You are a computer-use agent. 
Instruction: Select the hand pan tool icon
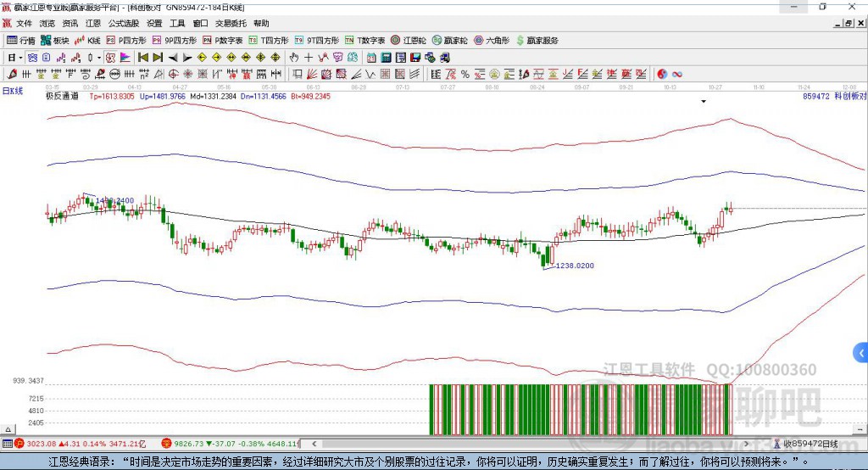(294, 57)
